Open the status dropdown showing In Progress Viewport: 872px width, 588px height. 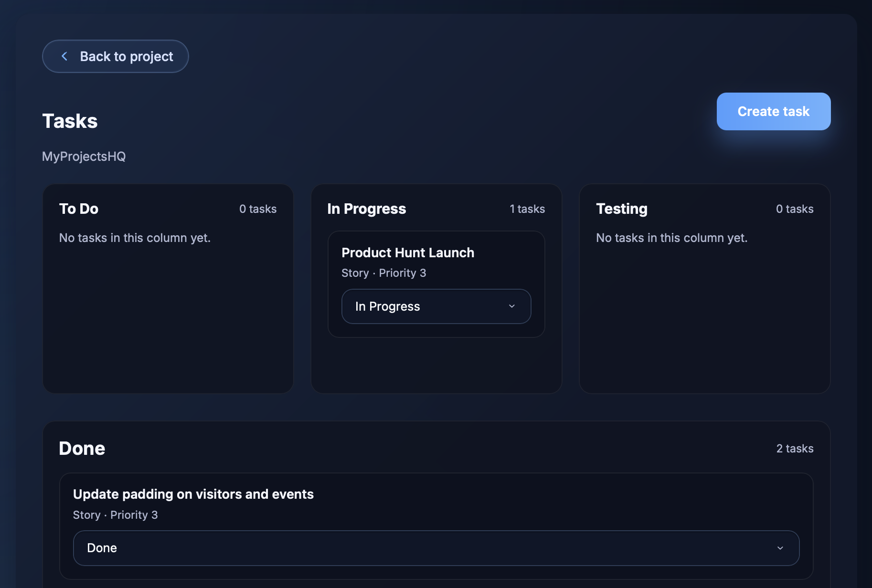click(x=436, y=306)
